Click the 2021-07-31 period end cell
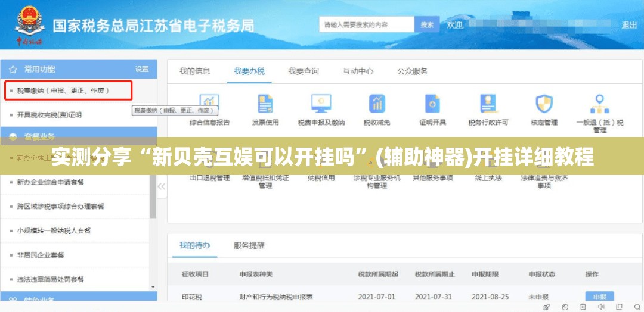The height and width of the screenshot is (312, 644). (434, 297)
